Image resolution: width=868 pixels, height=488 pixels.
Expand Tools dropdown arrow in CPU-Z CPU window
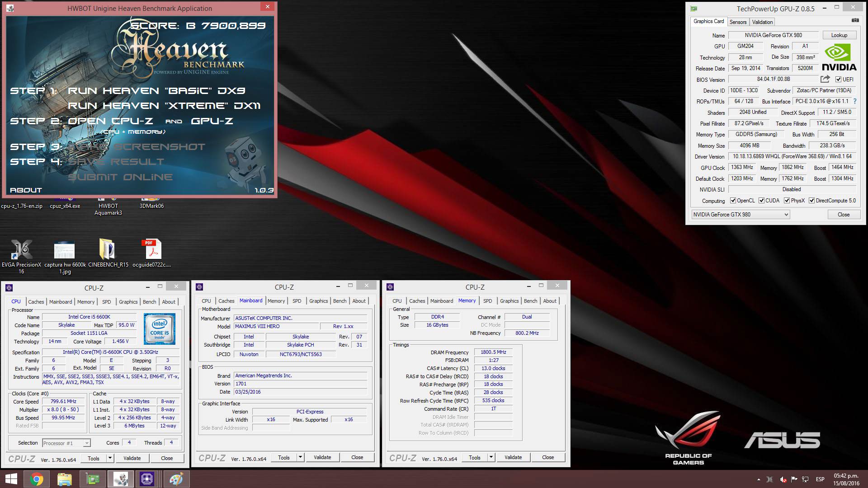tap(110, 458)
